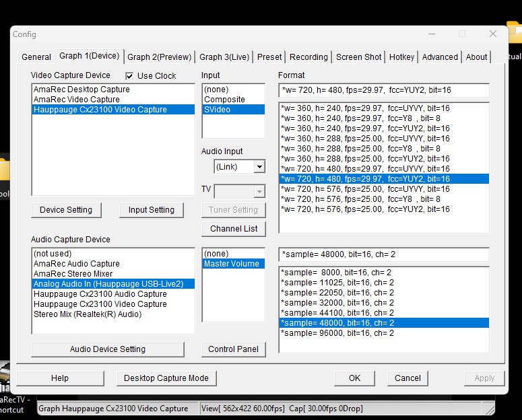Select audio sample= 11025 format

[x=384, y=283]
